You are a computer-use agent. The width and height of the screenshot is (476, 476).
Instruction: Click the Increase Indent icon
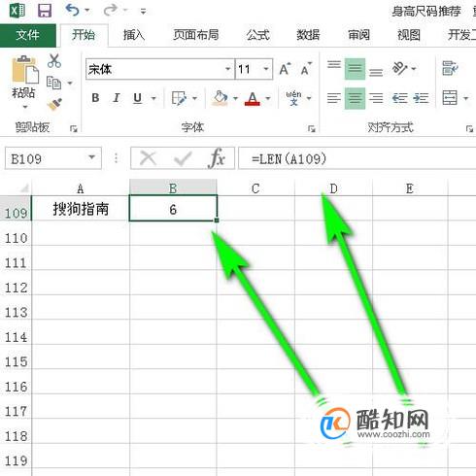point(421,98)
